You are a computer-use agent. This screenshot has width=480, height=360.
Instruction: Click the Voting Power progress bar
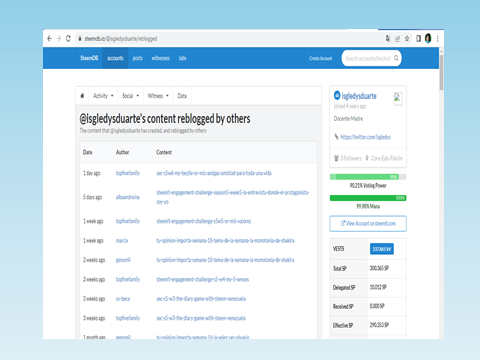(x=368, y=177)
